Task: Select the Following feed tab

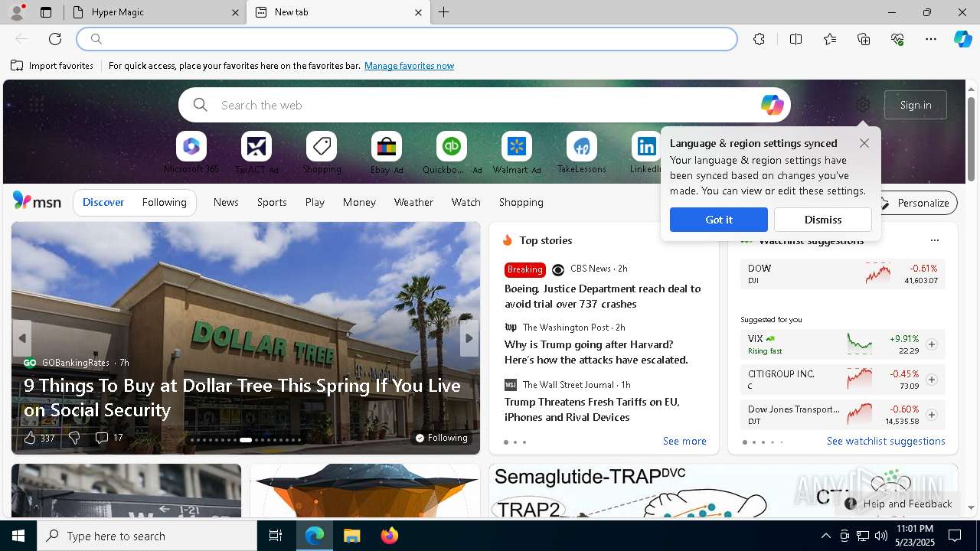Action: click(x=164, y=202)
